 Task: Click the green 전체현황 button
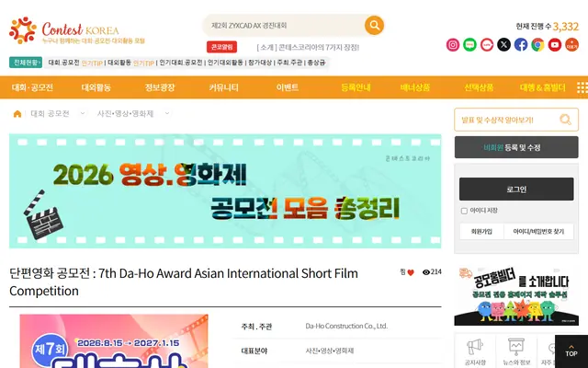coord(26,63)
